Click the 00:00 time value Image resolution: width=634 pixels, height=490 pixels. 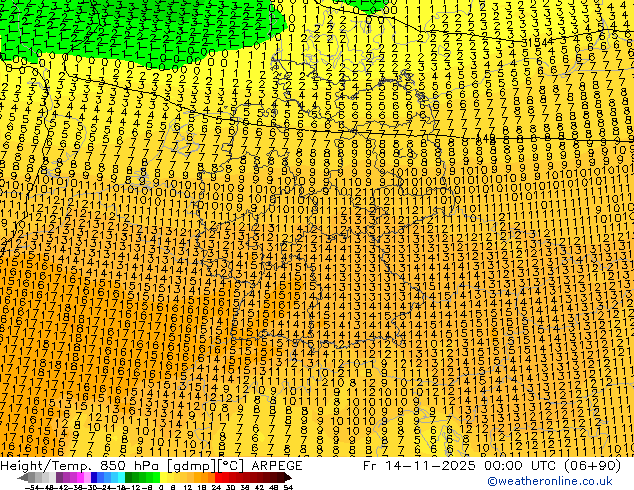click(504, 466)
